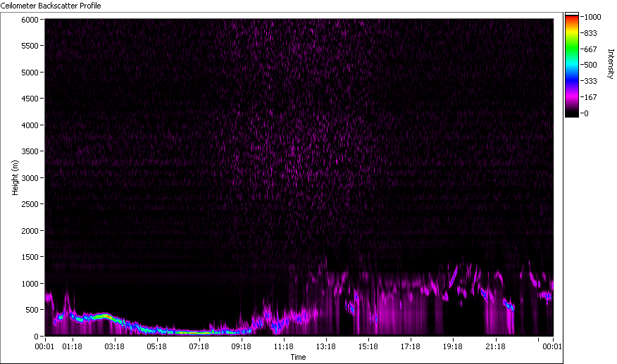617x364 pixels.
Task: Select the 333 intensity scale value
Action: (590, 81)
